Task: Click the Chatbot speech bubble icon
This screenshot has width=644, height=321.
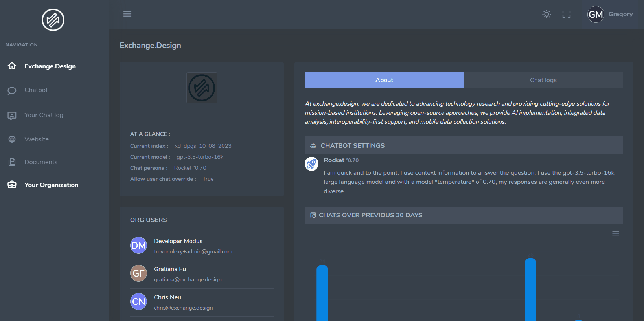Action: pyautogui.click(x=12, y=91)
